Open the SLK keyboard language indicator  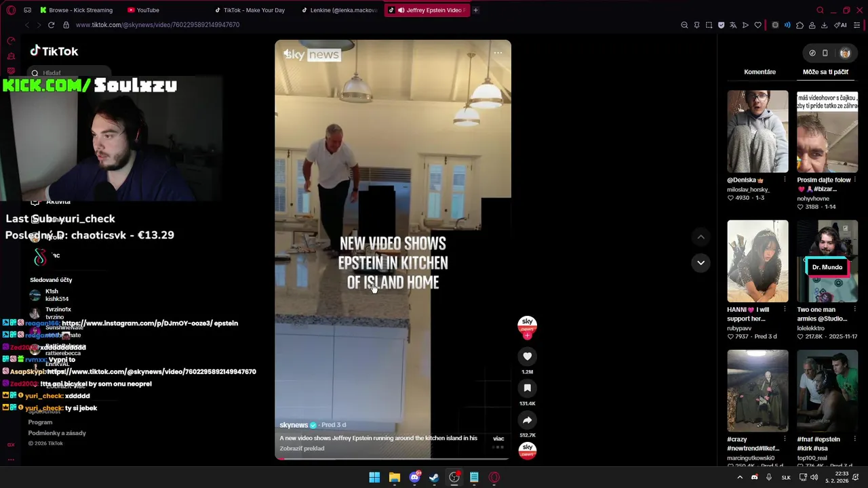(786, 477)
